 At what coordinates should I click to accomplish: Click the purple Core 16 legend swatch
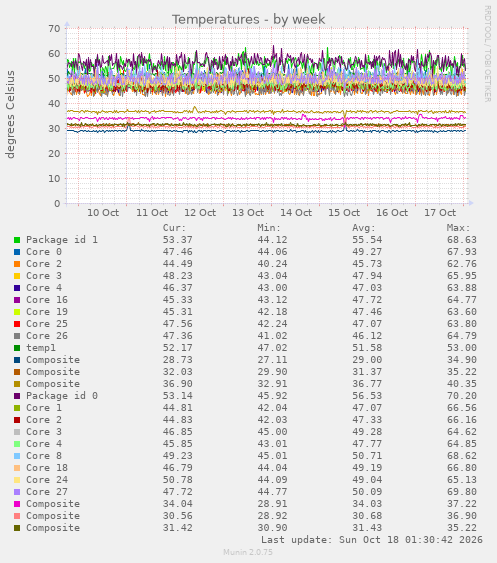(x=17, y=300)
